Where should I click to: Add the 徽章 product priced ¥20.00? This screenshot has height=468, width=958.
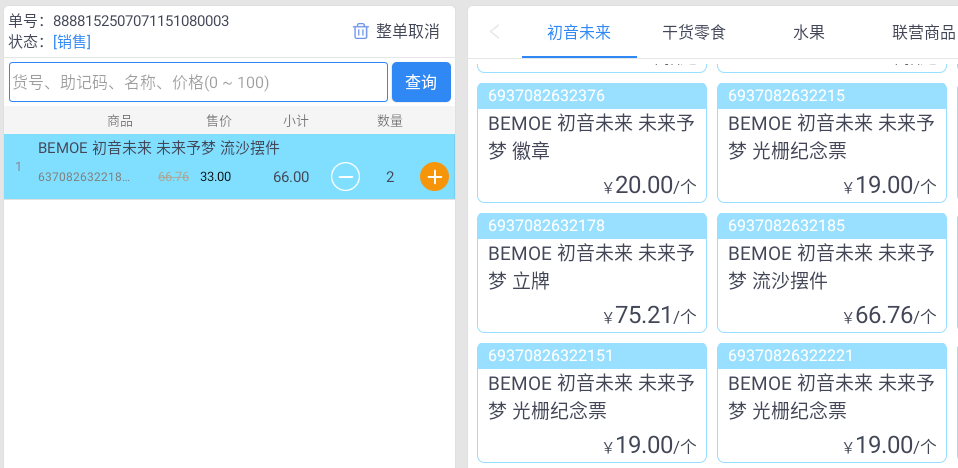(x=591, y=142)
